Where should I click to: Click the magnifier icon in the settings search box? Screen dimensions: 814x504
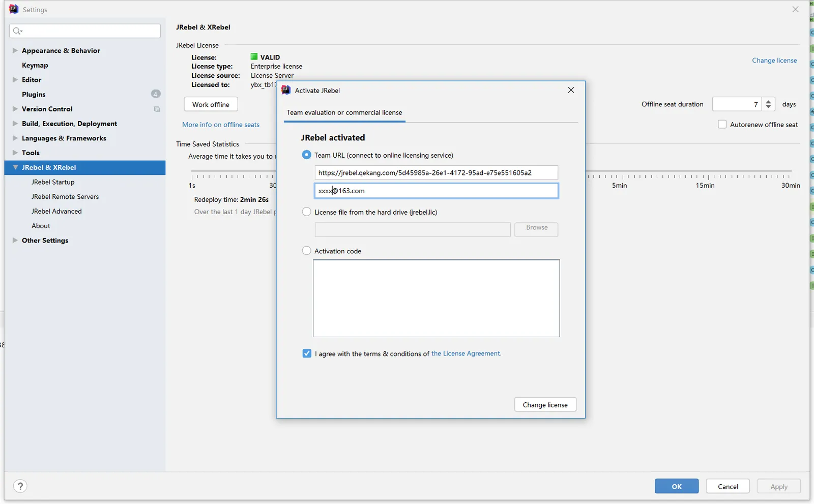coord(17,31)
